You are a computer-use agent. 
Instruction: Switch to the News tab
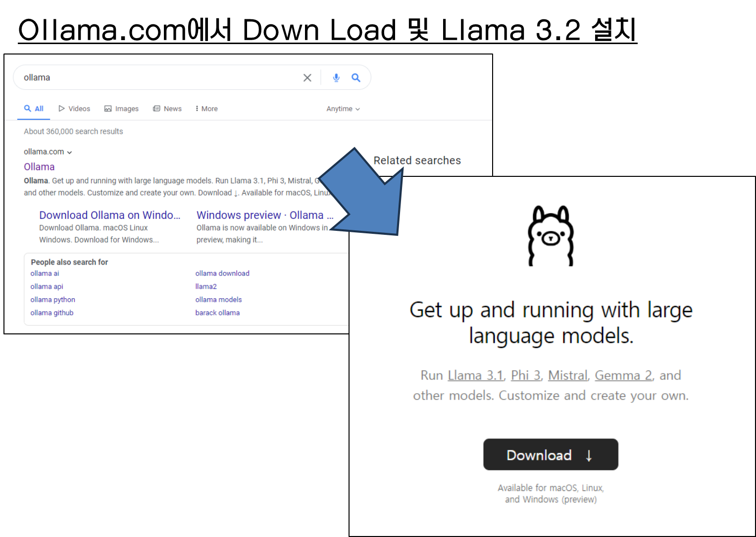(167, 108)
